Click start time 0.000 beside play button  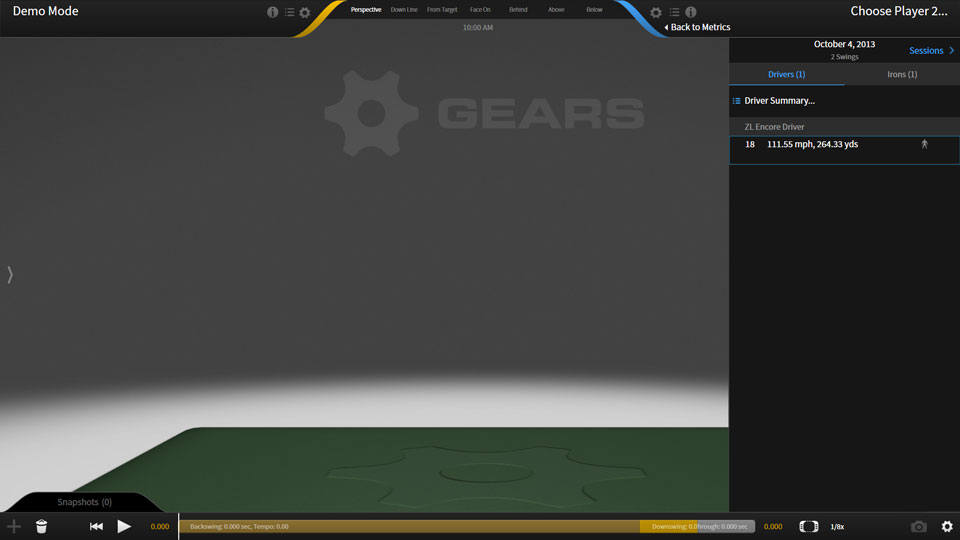click(x=160, y=527)
